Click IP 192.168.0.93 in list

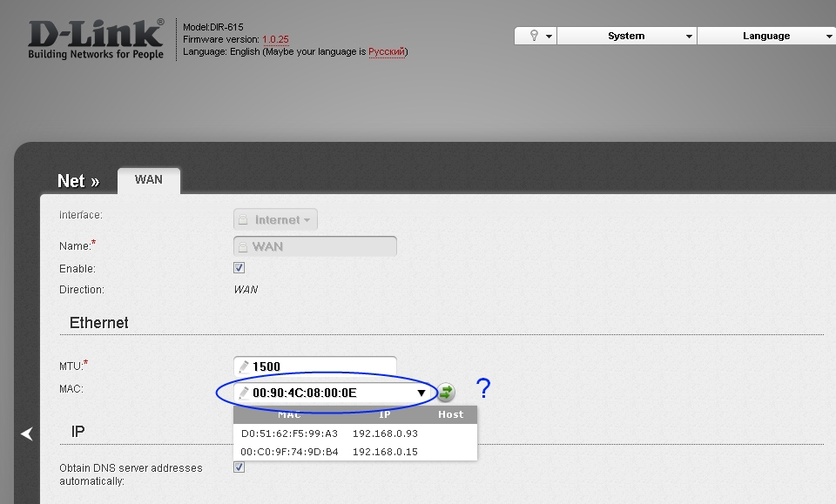click(x=385, y=433)
